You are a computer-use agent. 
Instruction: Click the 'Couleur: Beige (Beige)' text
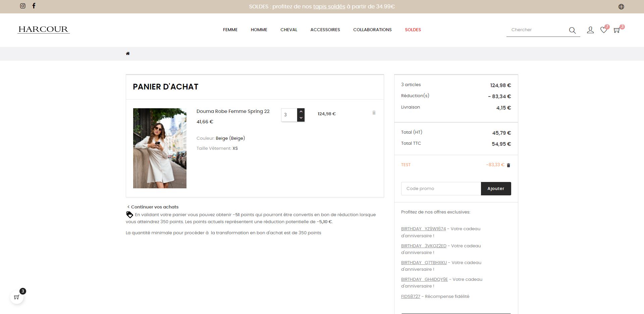221,138
